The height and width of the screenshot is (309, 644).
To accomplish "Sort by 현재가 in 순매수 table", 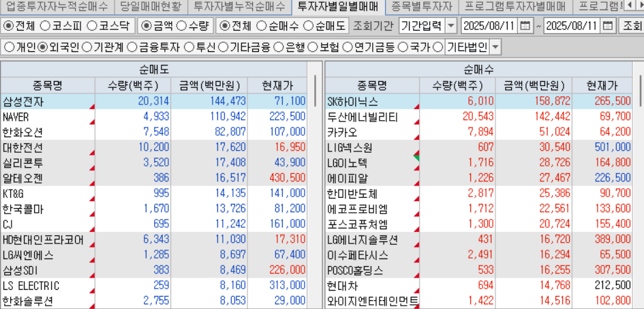I will pyautogui.click(x=602, y=85).
